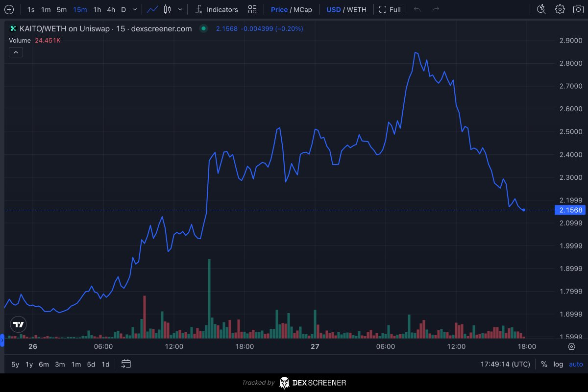This screenshot has width=588, height=392.
Task: Toggle percent scale
Action: (544, 364)
